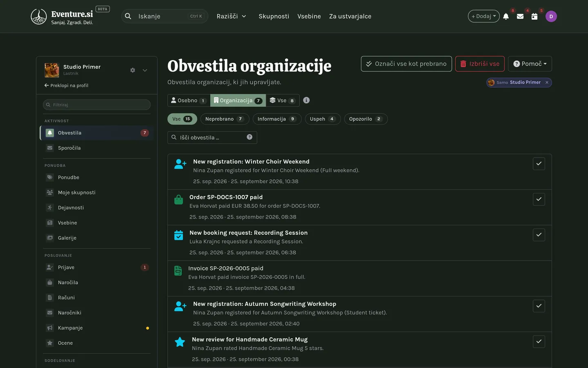588x368 pixels.
Task: Go to Skupnosti in top navigation
Action: pos(274,16)
